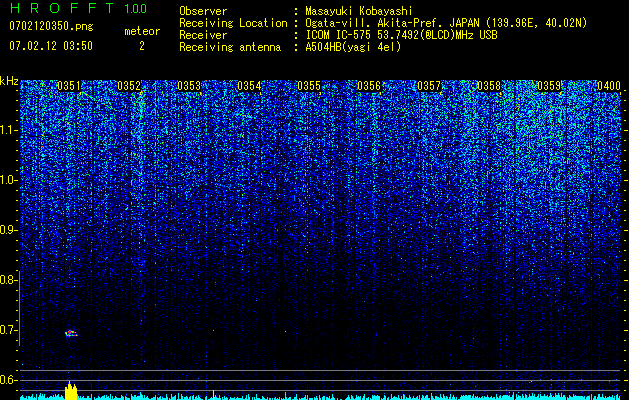Click the Receiving Location label
This screenshot has height=400, width=629.
click(233, 23)
